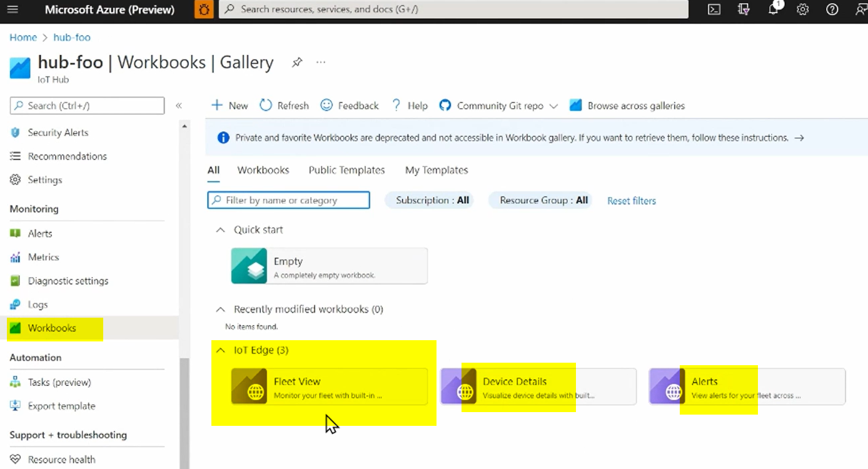The height and width of the screenshot is (469, 868).
Task: Click the sidebar Search (Ctrl+/) field
Action: click(x=88, y=106)
